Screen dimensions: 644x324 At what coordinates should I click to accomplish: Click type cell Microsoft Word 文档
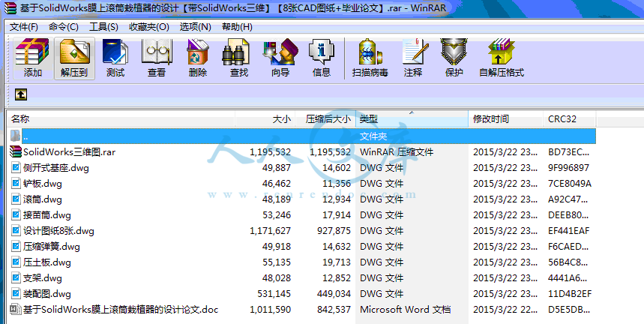coord(405,309)
